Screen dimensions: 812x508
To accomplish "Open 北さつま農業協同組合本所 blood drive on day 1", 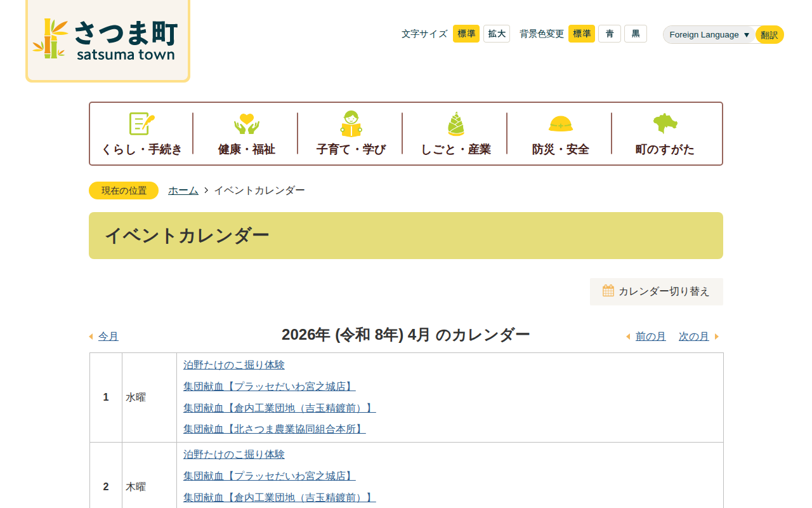I will coord(275,429).
